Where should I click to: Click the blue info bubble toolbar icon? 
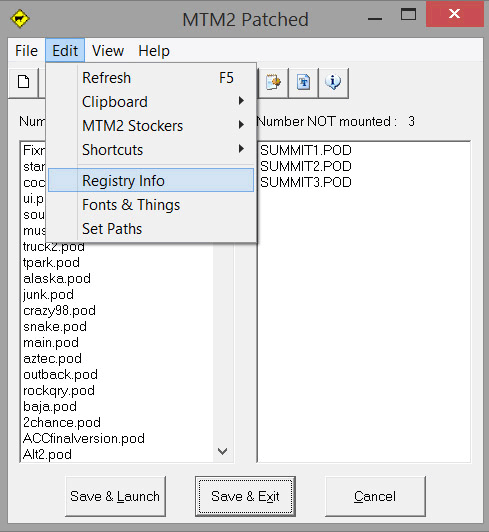(333, 82)
